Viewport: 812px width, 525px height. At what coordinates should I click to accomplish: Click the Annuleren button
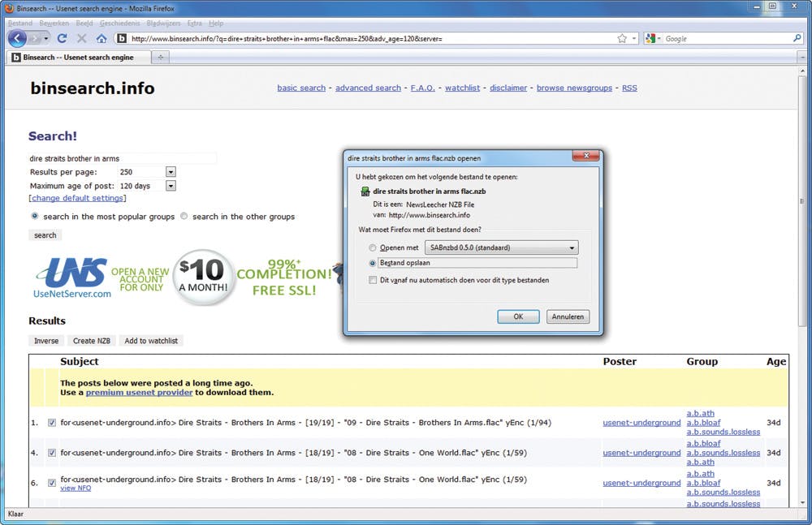click(x=568, y=316)
